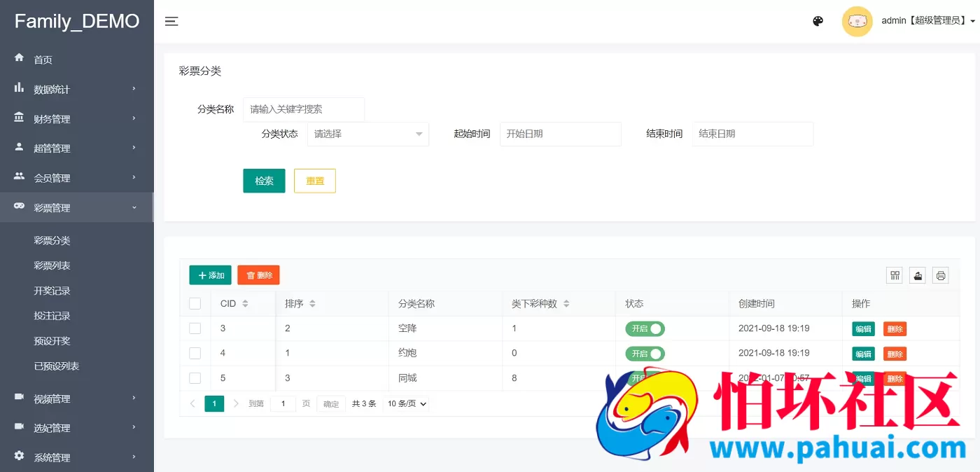Click the orange 删除 toolbar button
The image size is (980, 472).
click(x=258, y=275)
